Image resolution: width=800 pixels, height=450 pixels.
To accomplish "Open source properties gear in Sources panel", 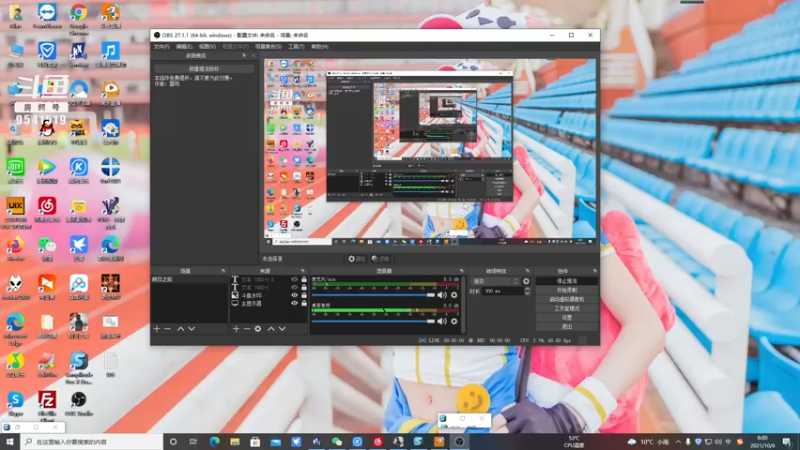I will 258,329.
